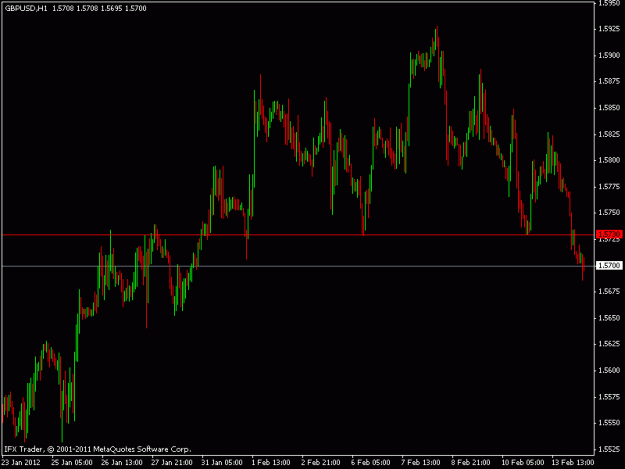Click the 10 Feb 05:00 time label
Image resolution: width=625 pixels, height=469 pixels.
(523, 462)
